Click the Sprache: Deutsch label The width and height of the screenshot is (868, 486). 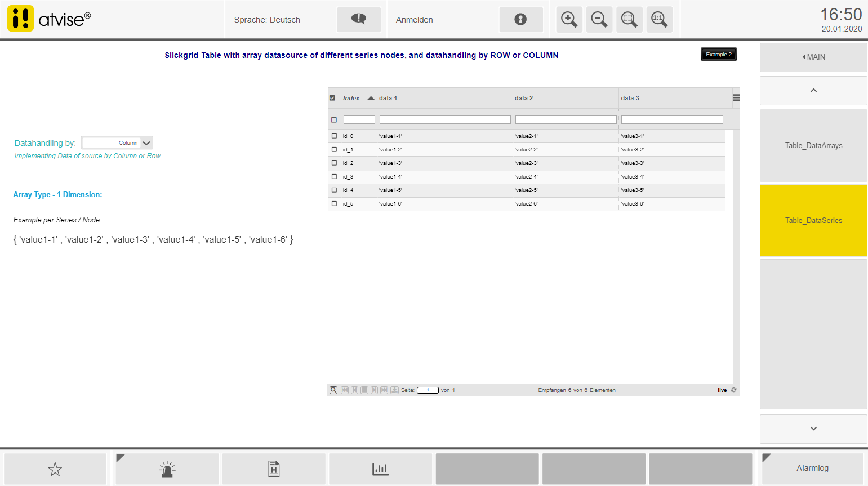pyautogui.click(x=267, y=20)
